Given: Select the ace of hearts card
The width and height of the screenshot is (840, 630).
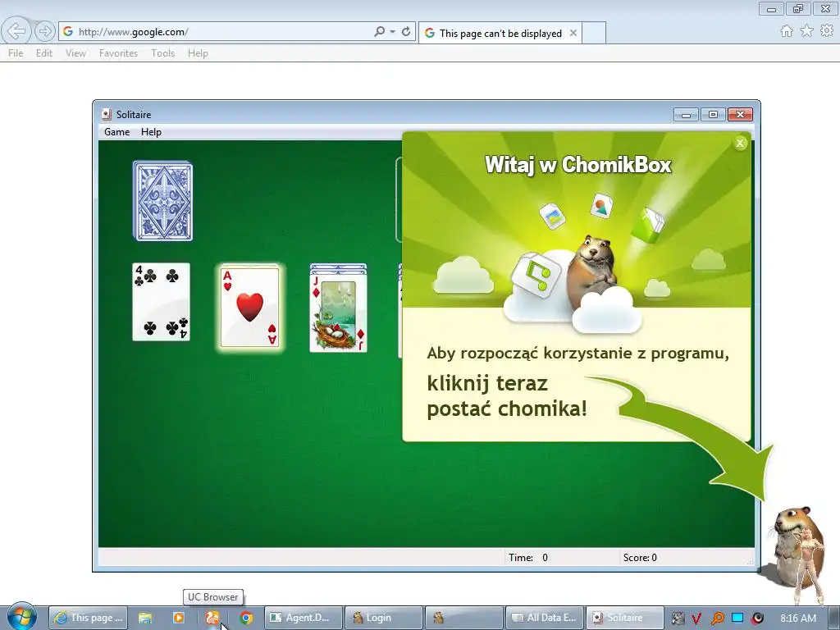Looking at the screenshot, I should 249,308.
